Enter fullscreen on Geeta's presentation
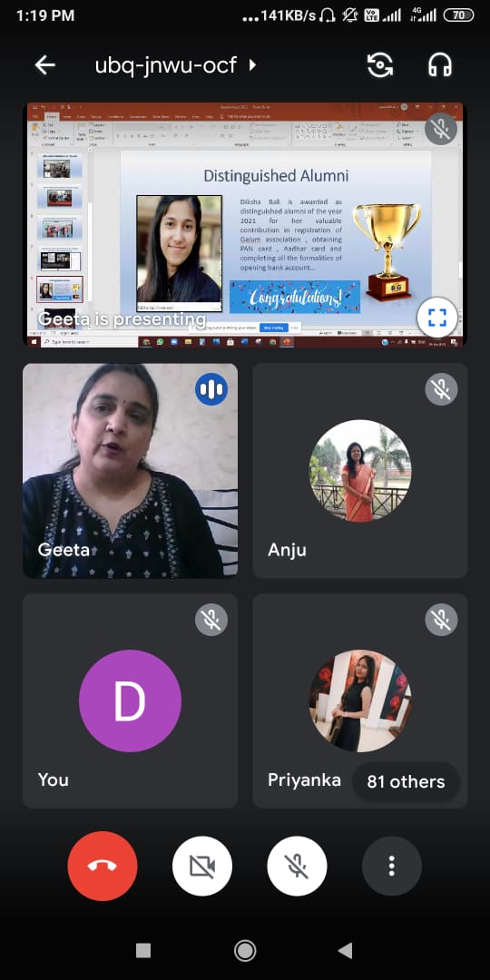The width and height of the screenshot is (490, 980). pyautogui.click(x=437, y=318)
